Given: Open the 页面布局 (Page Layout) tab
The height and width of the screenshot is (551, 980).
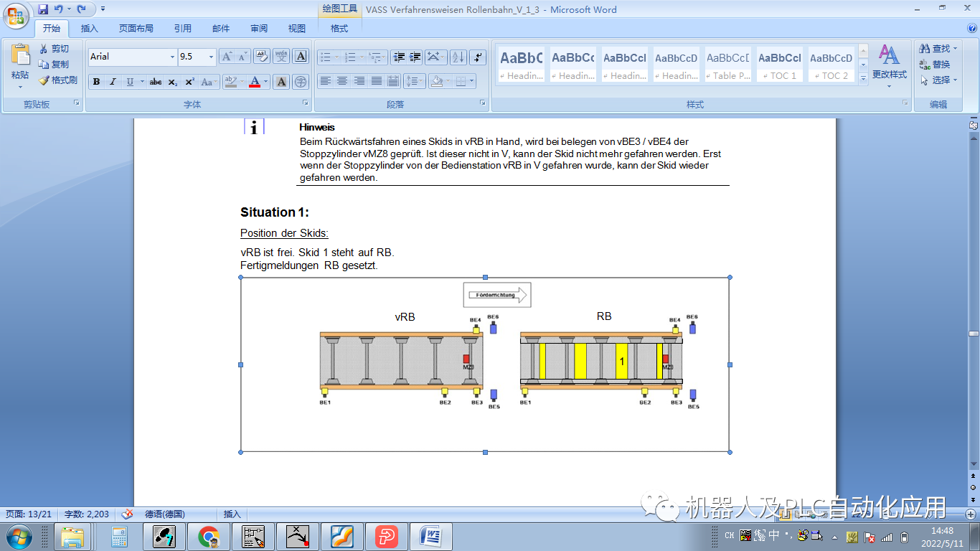Looking at the screenshot, I should click(136, 29).
